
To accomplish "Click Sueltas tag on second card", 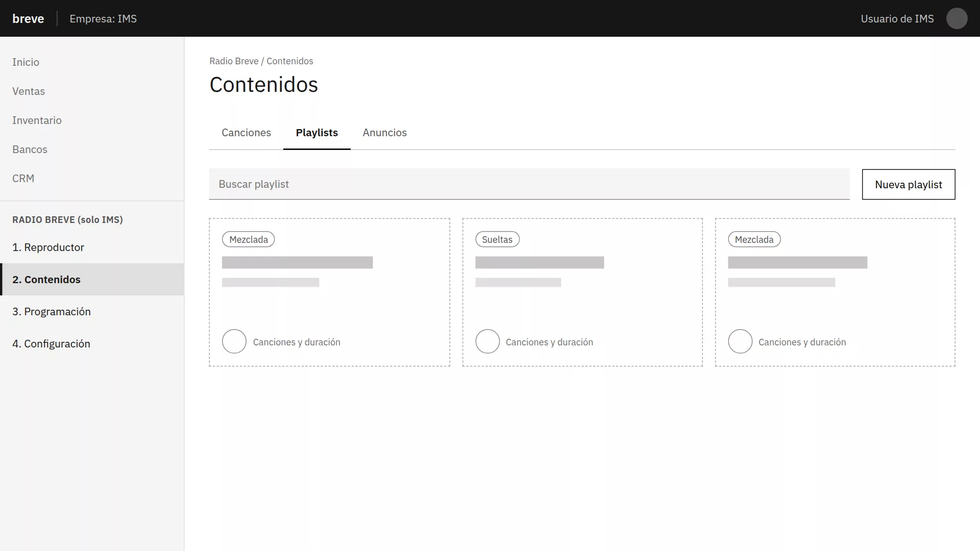I will coord(497,239).
